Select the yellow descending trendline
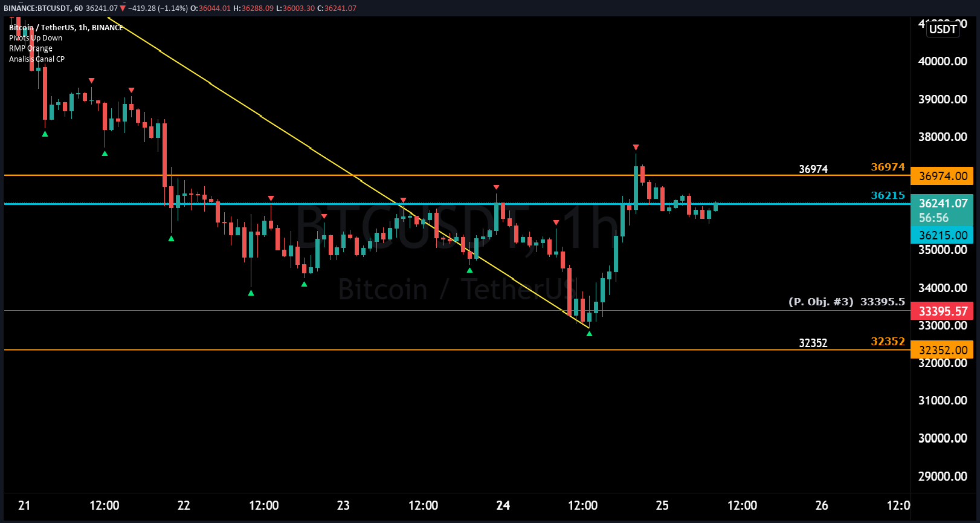The width and height of the screenshot is (980, 523). [260, 115]
